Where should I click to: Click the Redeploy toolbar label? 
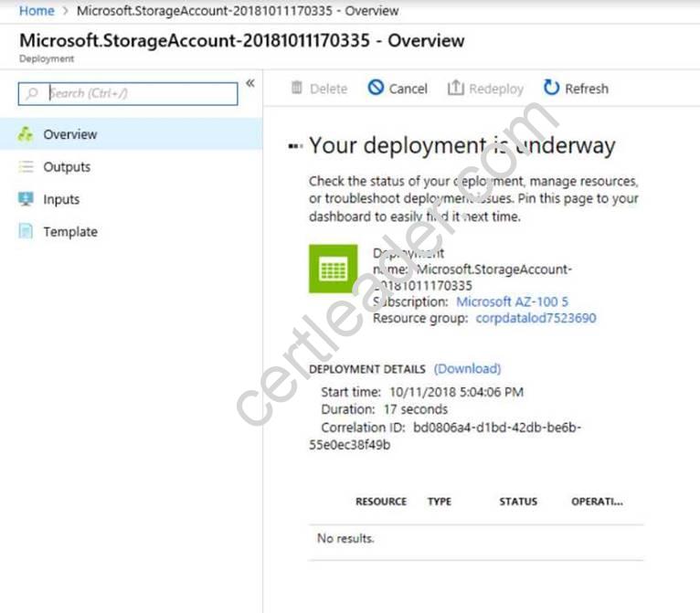coord(496,89)
